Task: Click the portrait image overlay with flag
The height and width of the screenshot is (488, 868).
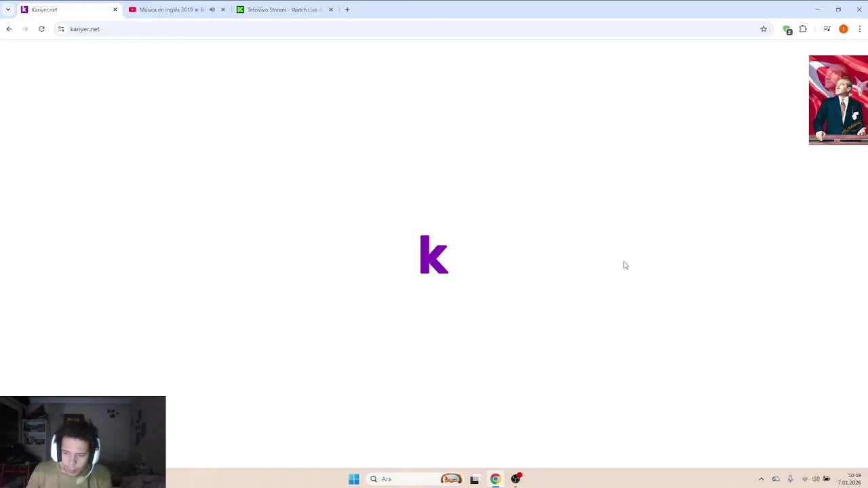Action: click(x=838, y=100)
